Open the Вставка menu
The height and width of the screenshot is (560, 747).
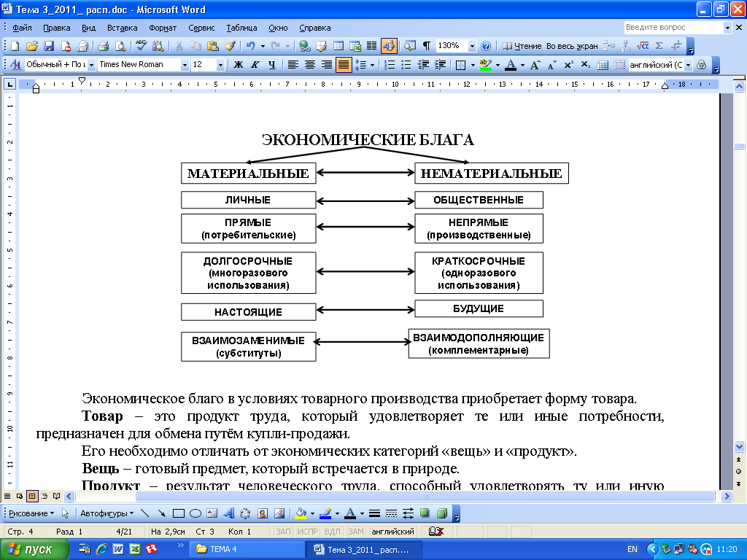(122, 28)
